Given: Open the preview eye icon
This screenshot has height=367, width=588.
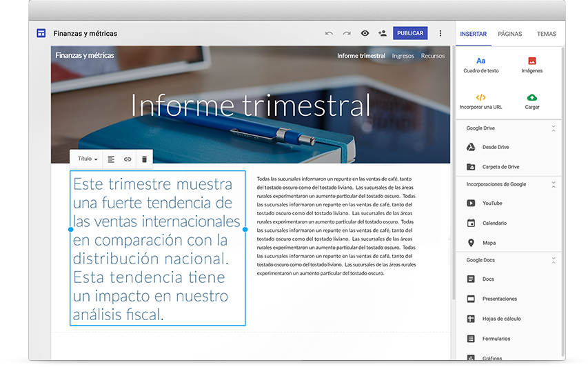Looking at the screenshot, I should [x=365, y=33].
